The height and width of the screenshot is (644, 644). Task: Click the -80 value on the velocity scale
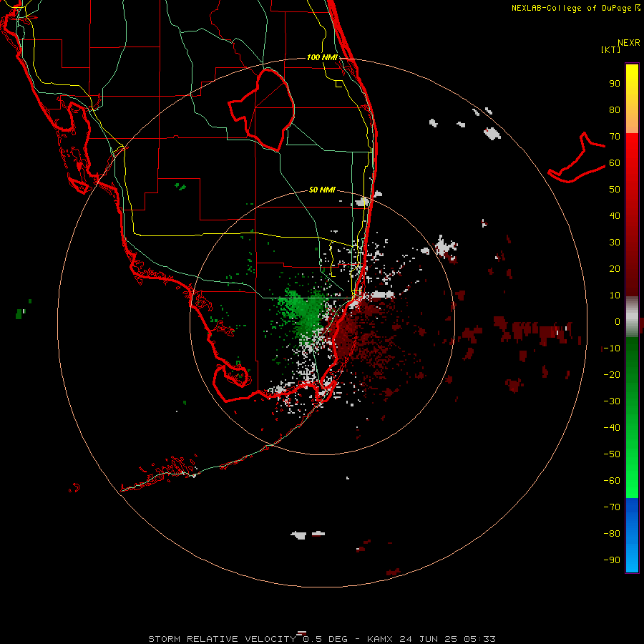612,534
